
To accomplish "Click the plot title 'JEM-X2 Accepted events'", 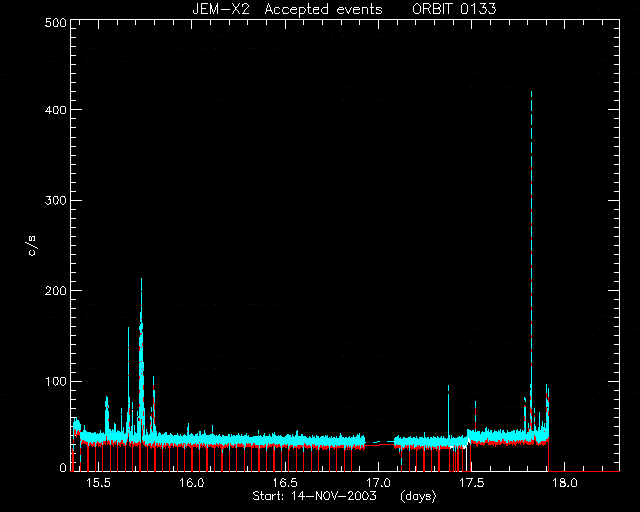I will 287,9.
